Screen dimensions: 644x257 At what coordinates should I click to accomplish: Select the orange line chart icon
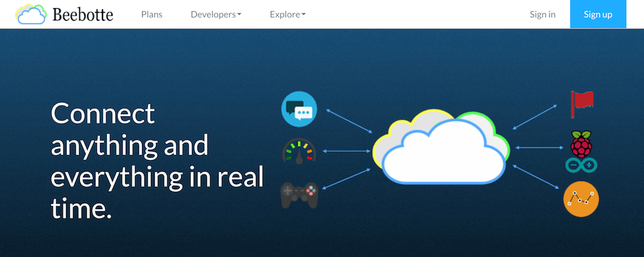(x=581, y=200)
